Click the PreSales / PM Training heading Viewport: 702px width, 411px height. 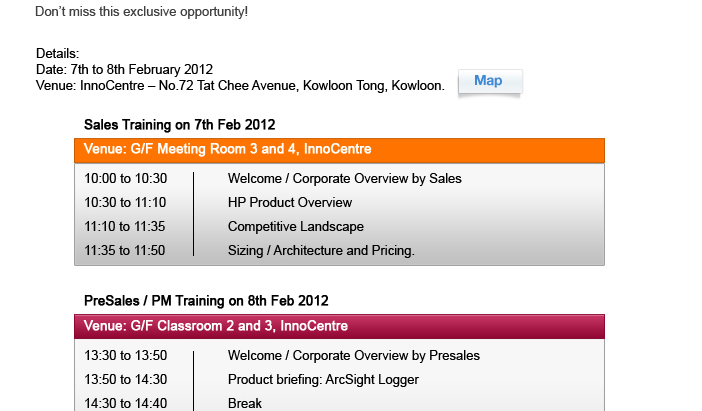pos(206,301)
